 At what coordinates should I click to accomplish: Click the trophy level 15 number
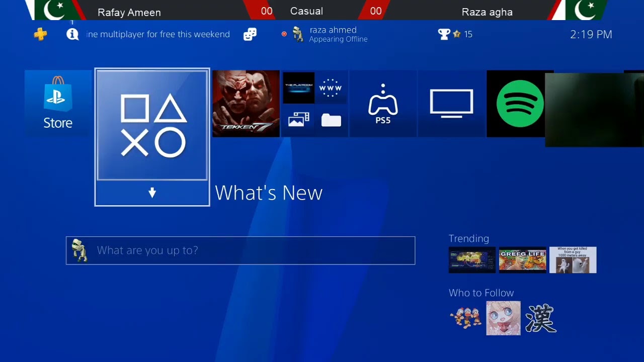coord(468,34)
